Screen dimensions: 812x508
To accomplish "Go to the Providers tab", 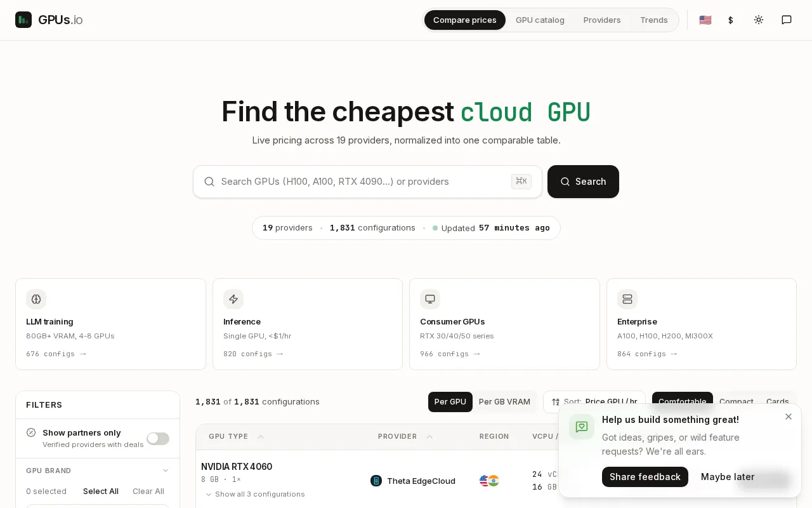I will click(x=602, y=20).
